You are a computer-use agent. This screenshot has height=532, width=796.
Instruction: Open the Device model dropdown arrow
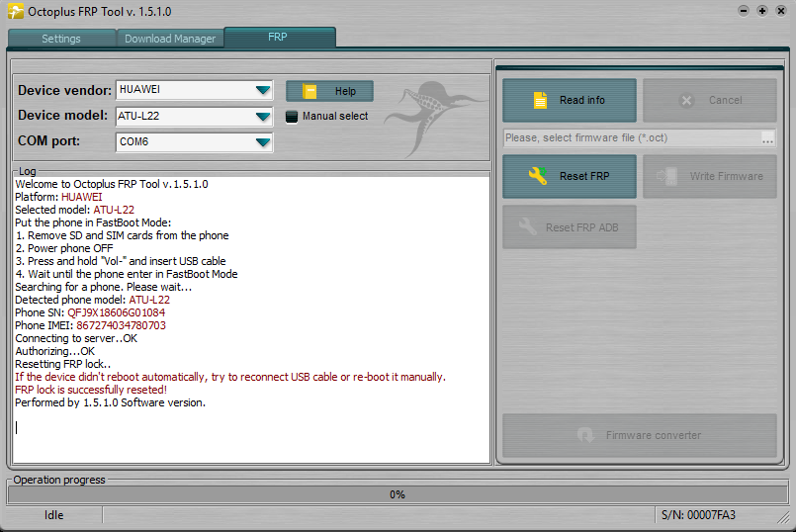pos(263,117)
